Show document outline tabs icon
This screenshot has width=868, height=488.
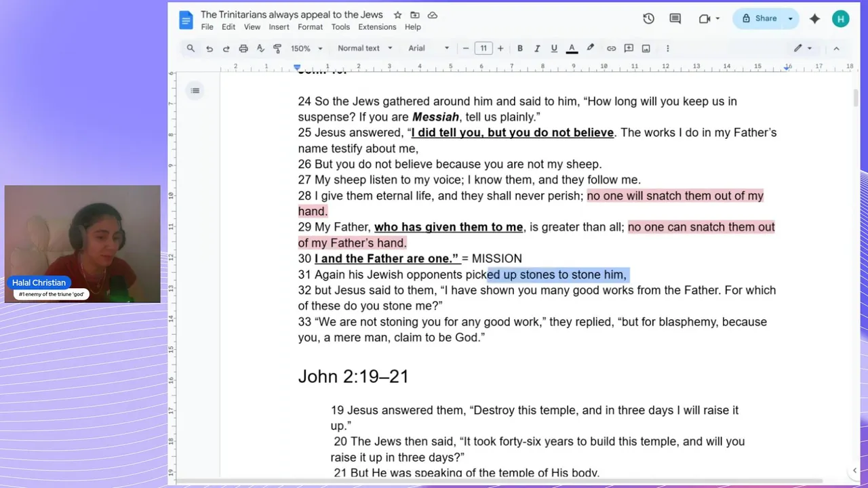[x=195, y=90]
